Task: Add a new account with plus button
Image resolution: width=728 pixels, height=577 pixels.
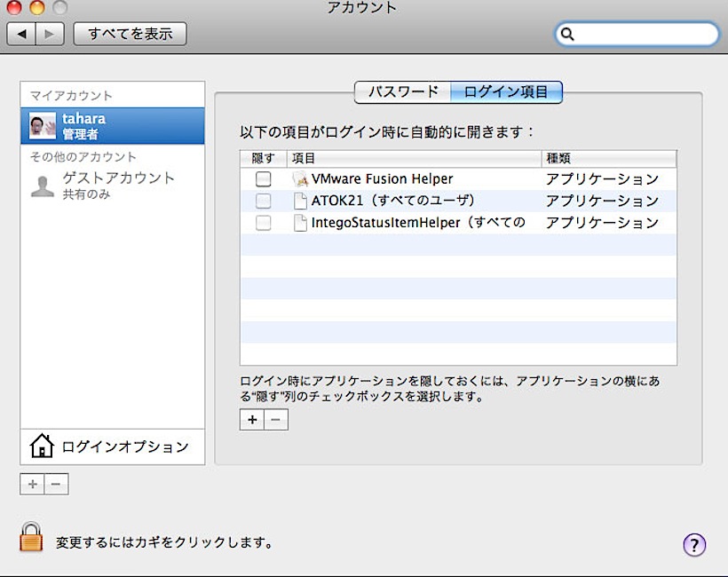Action: (32, 484)
